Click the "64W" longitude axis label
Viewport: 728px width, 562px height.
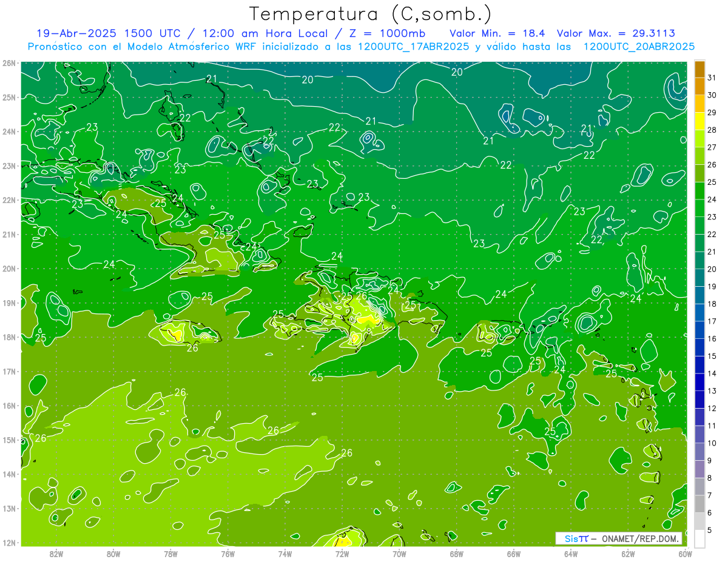(571, 554)
